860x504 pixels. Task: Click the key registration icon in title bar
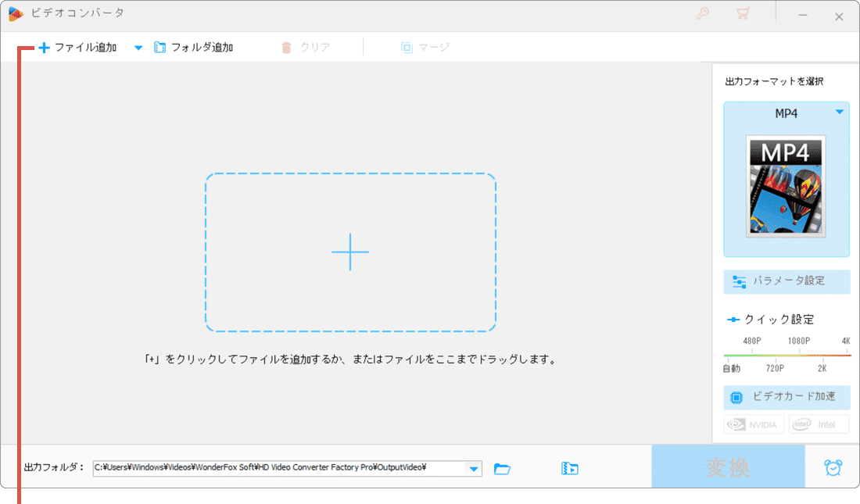point(703,14)
